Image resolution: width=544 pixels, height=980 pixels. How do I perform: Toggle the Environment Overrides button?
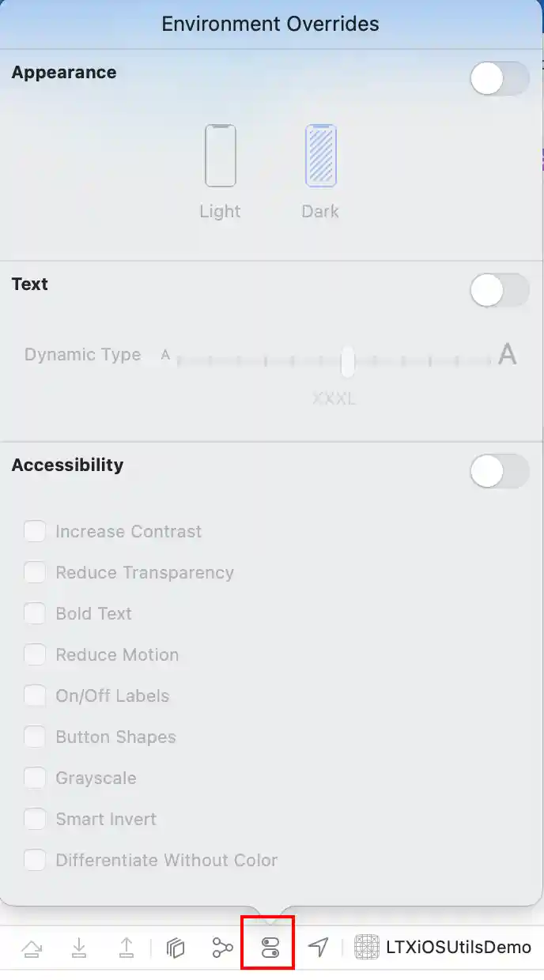(x=270, y=948)
